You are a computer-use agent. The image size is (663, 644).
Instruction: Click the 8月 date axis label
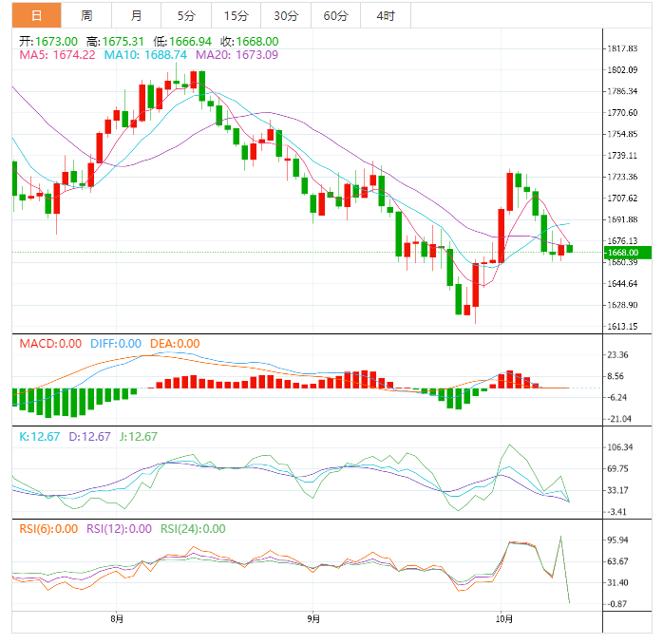point(117,619)
